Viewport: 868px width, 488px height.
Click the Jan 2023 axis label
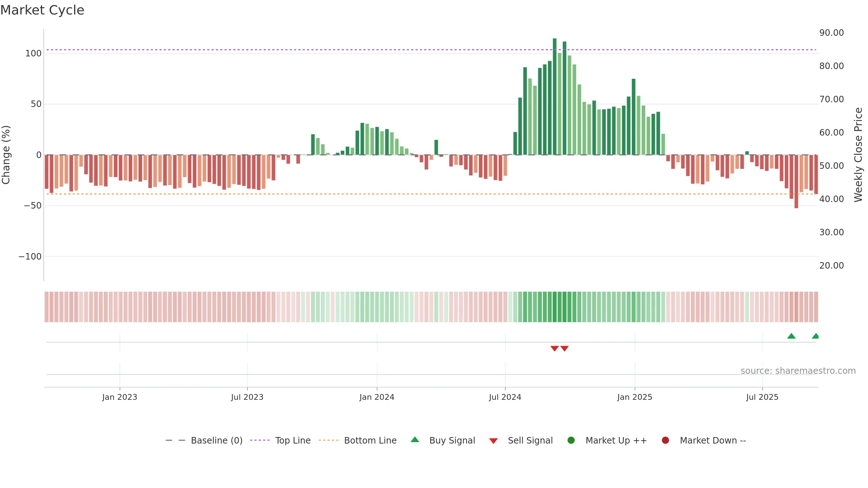tap(120, 397)
